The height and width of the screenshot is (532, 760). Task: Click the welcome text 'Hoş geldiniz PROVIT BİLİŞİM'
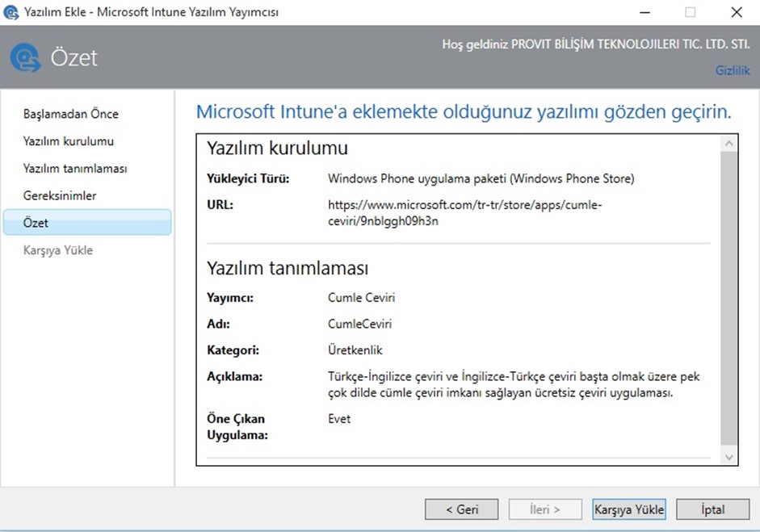tap(596, 44)
